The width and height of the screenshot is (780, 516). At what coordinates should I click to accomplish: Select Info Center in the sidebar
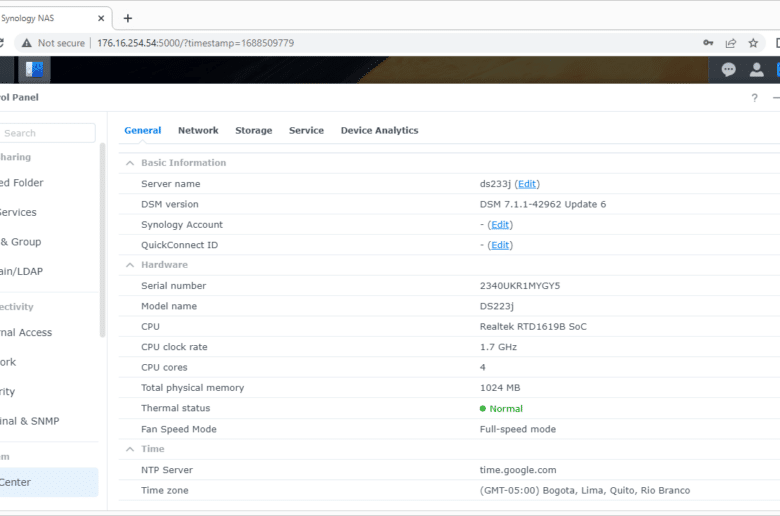pos(49,482)
